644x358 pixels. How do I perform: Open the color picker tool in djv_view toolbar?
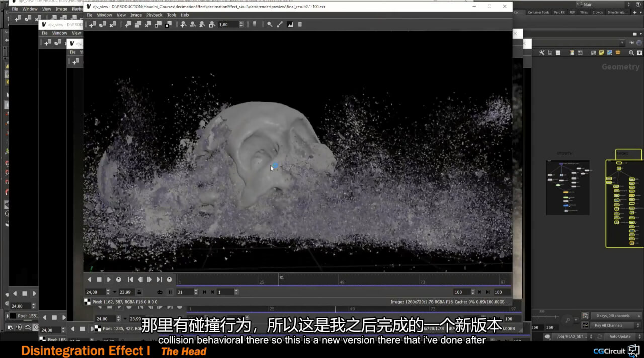[x=280, y=24]
